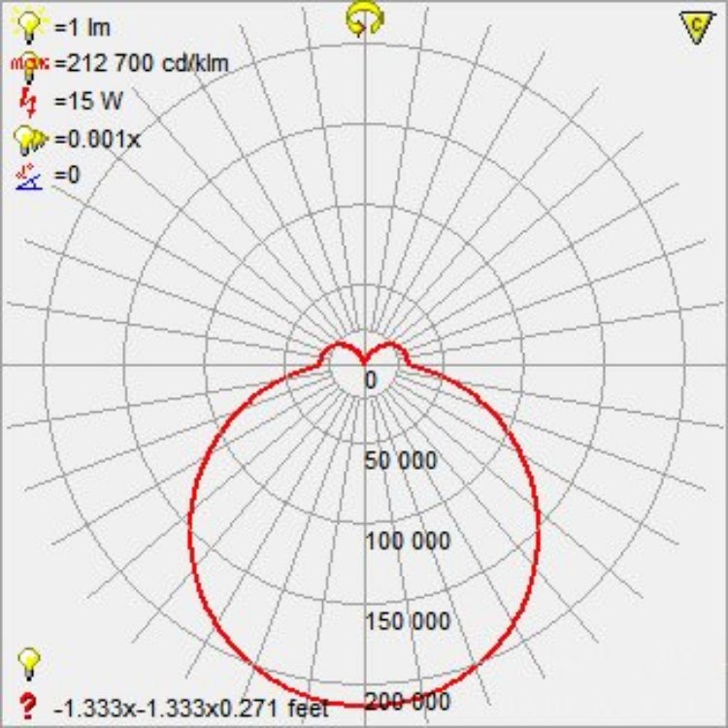Click the lamp bulb icon at bottom left
This screenshot has height=728, width=728.
(x=30, y=664)
